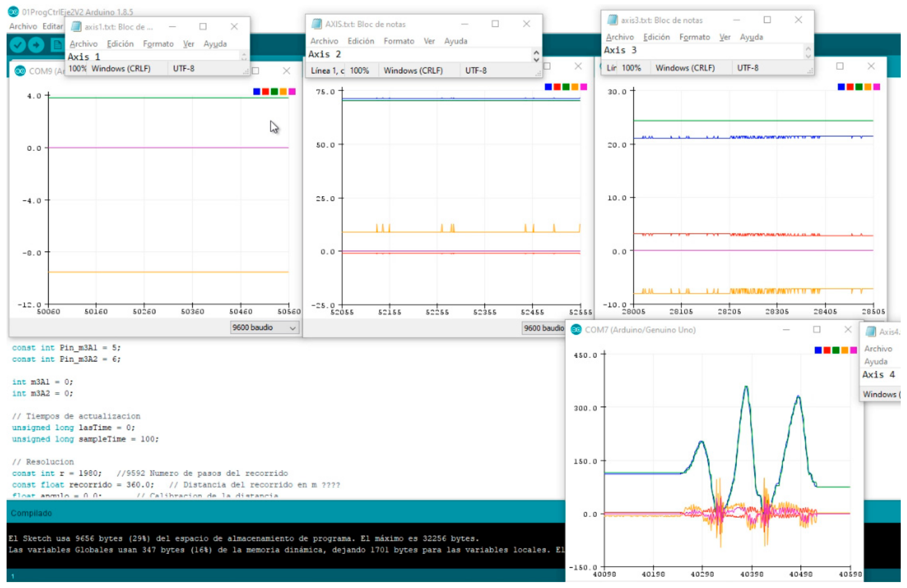Screen dimensions: 907x588
Task: Click the Arduino Upload arrow button
Action: (x=36, y=45)
